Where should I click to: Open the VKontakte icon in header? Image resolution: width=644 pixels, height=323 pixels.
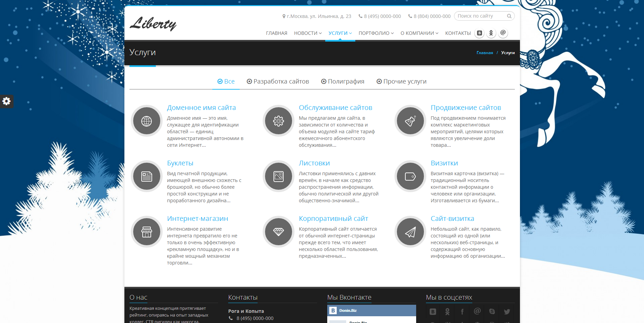pyautogui.click(x=479, y=33)
